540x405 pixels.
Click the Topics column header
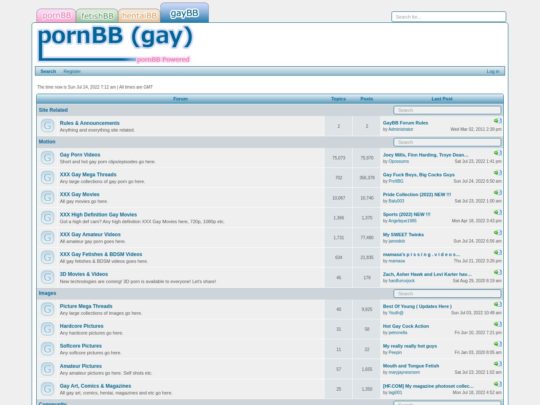pyautogui.click(x=339, y=99)
